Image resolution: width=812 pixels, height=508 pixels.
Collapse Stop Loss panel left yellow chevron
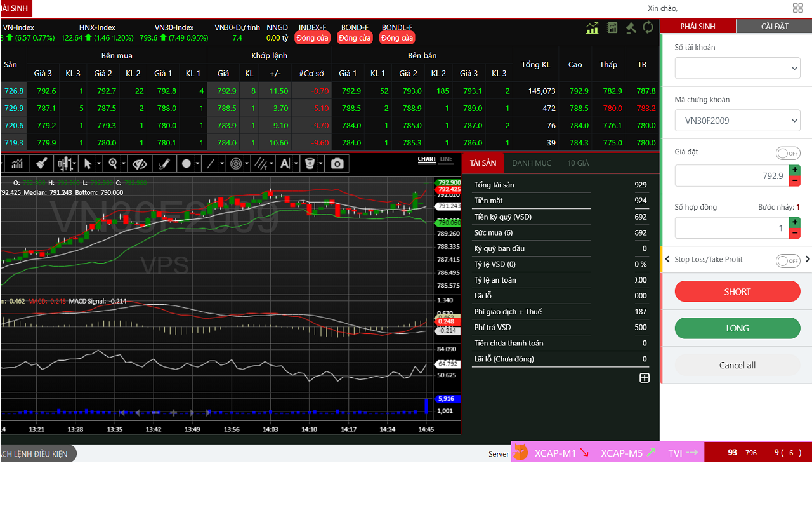(667, 259)
